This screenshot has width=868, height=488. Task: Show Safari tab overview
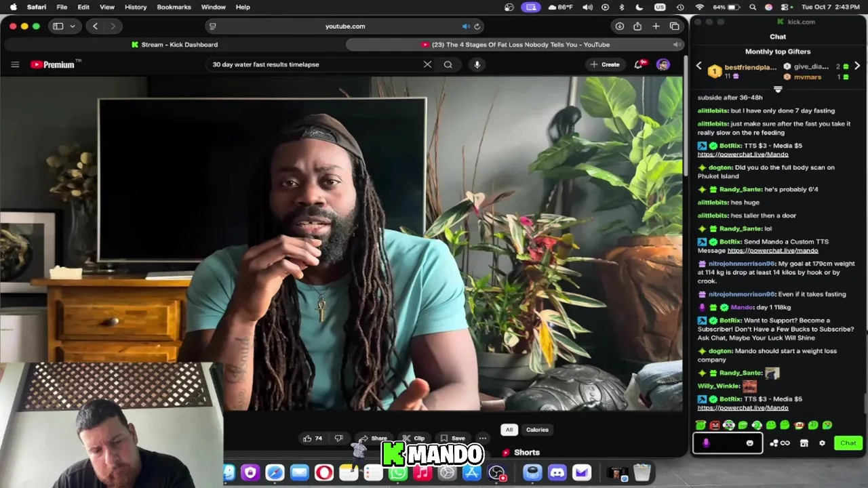674,26
